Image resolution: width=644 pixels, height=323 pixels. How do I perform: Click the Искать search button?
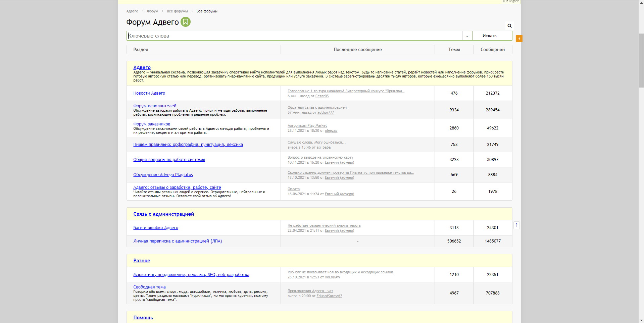[x=492, y=36]
